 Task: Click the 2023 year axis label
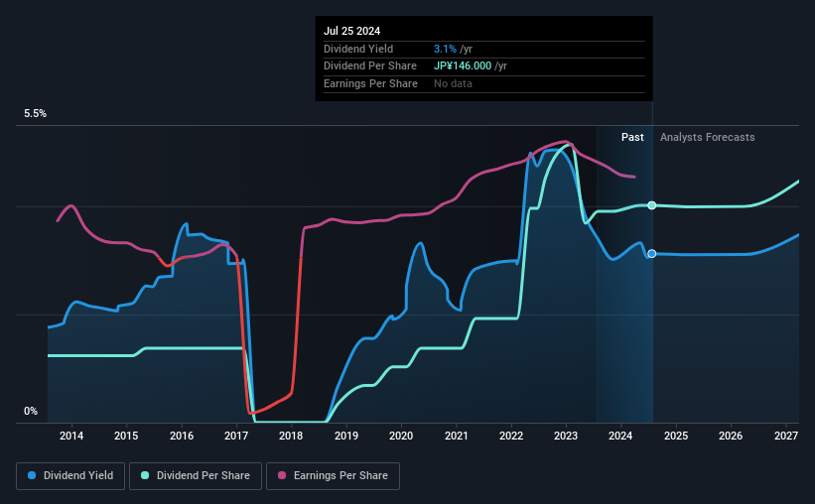(566, 436)
